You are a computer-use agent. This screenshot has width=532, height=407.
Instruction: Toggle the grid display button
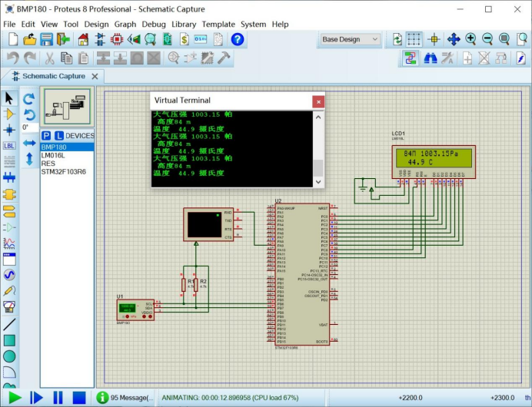tap(414, 39)
